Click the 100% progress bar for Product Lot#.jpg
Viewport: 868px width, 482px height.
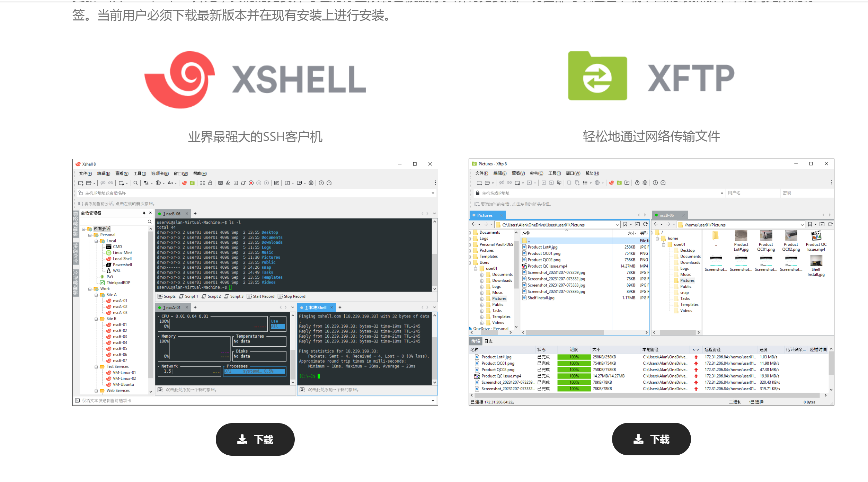pyautogui.click(x=574, y=357)
